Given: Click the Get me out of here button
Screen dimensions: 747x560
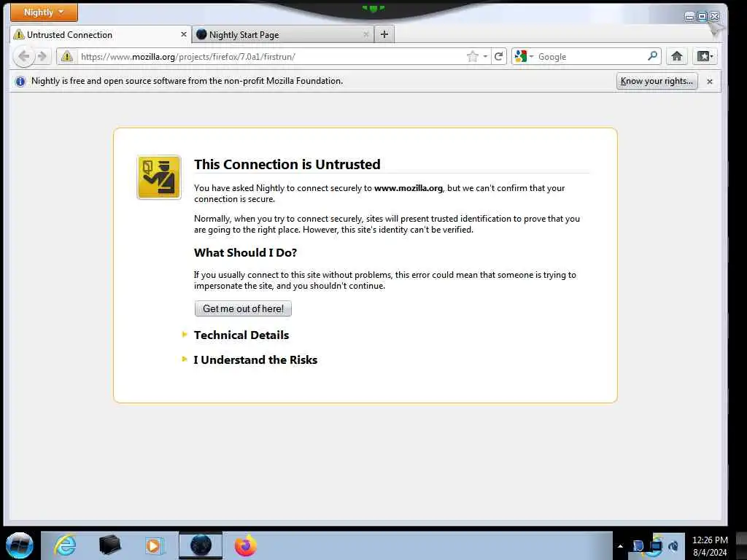Looking at the screenshot, I should click(243, 308).
